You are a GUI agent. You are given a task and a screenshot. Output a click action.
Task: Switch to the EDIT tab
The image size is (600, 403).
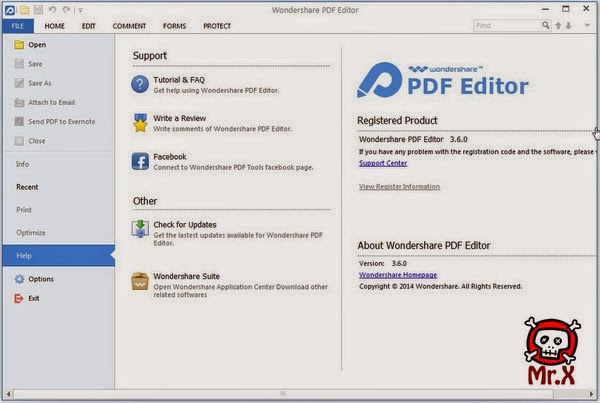click(x=88, y=26)
